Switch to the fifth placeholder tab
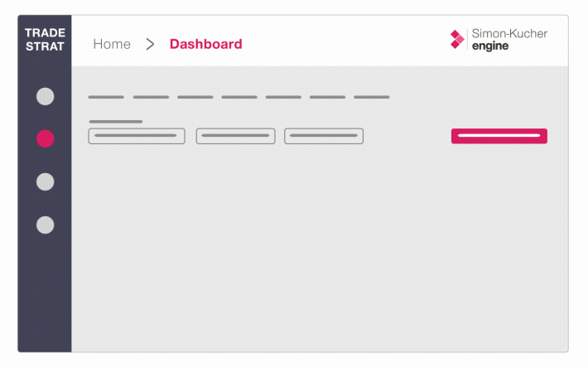 (283, 97)
